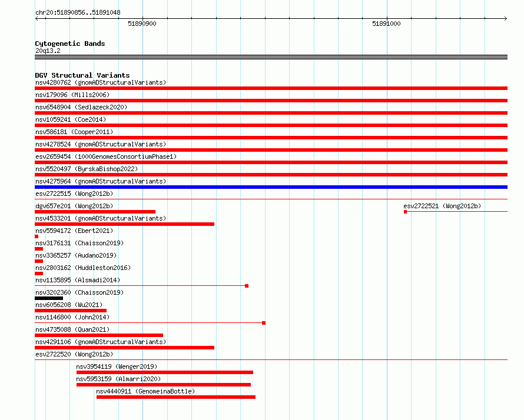Viewport: 524px width, 420px height.
Task: Open the nsv6548904 (Sedlazeck2020) variant
Action: point(81,107)
